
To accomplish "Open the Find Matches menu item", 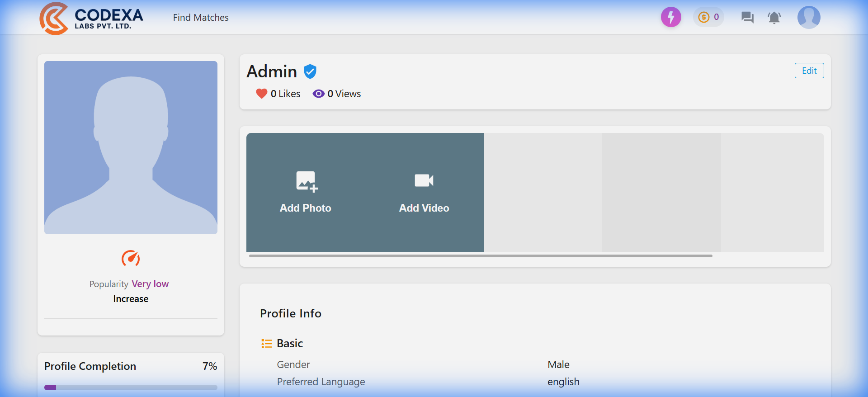I will coord(201,18).
